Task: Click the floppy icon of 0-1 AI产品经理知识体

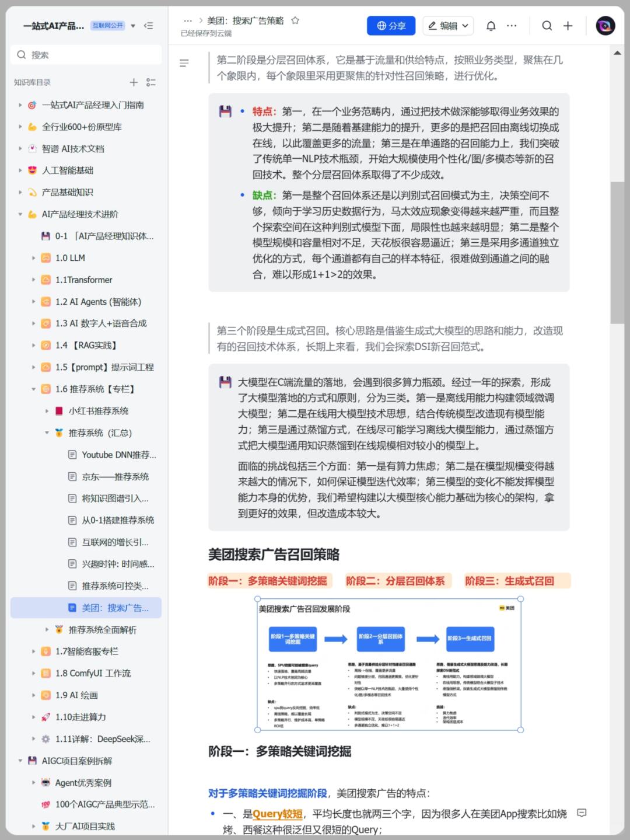Action: 45,236
